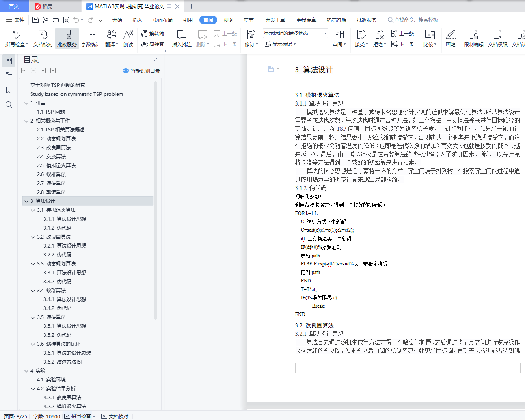525x420 pixels.
Task: Collapse the '2 相关概念与工作' outline node
Action: pyautogui.click(x=26, y=121)
